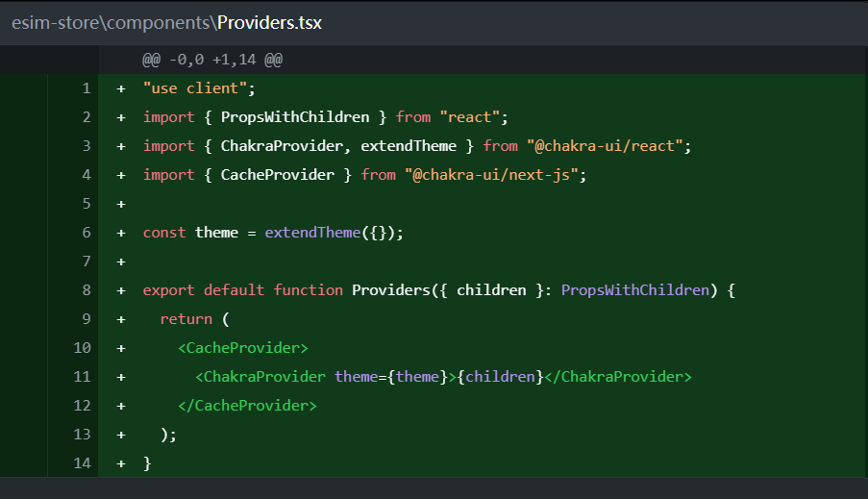Click the "react" string on line 2
The width and height of the screenshot is (868, 499).
[470, 117]
